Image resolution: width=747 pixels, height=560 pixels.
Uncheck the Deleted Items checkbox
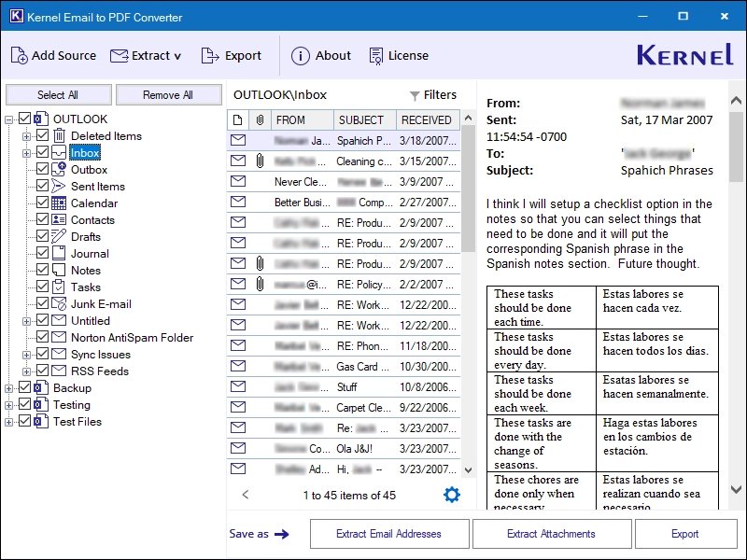(x=42, y=135)
